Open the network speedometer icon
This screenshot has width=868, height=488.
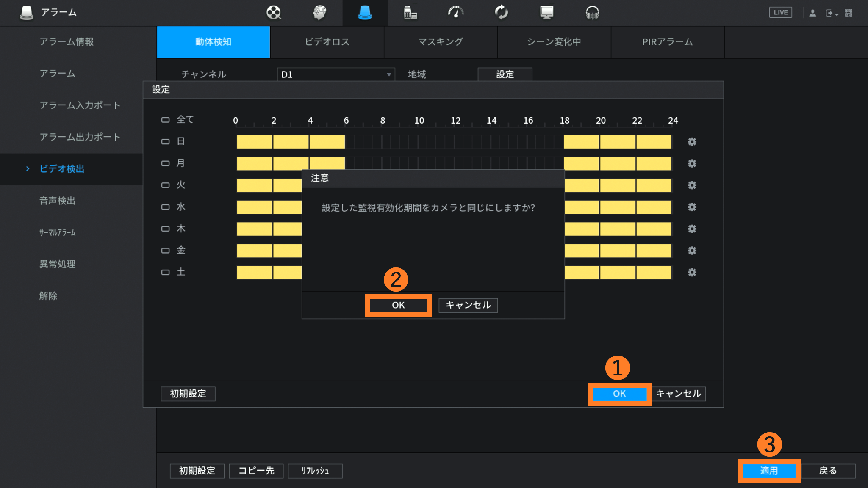(455, 13)
